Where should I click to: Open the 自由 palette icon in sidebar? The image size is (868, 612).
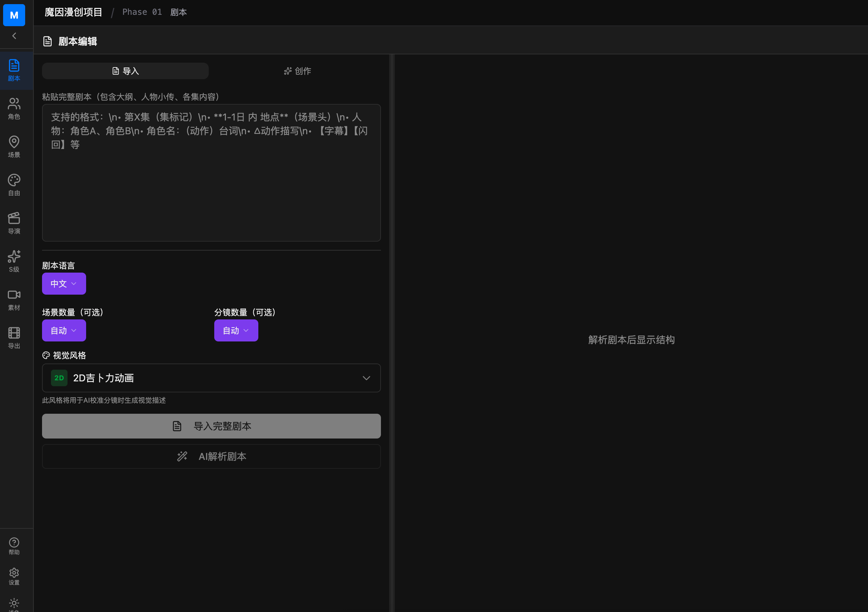[14, 185]
